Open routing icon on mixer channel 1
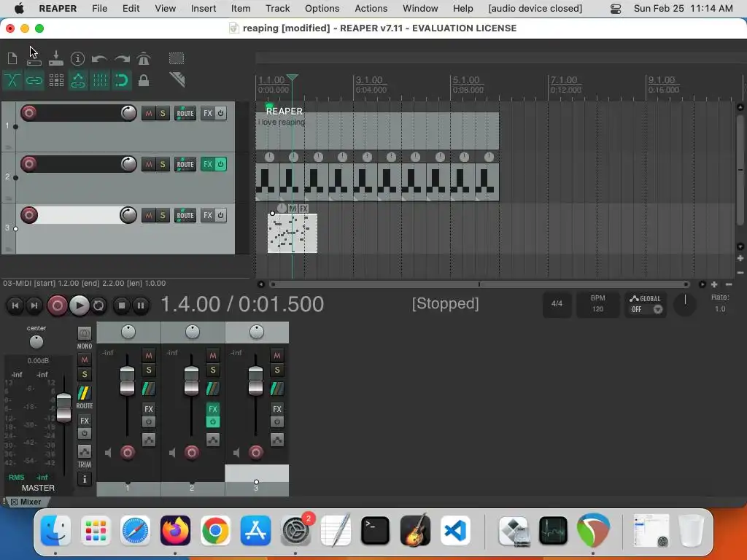The image size is (747, 560). [x=149, y=389]
